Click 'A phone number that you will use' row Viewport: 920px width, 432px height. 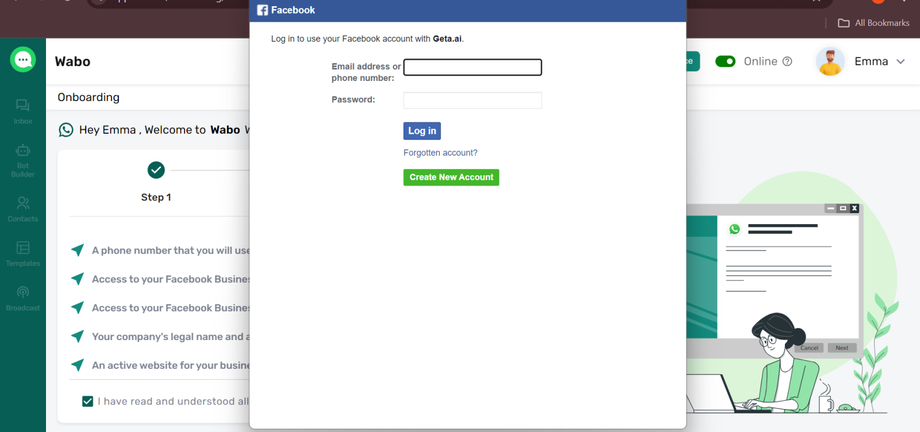[161, 251]
